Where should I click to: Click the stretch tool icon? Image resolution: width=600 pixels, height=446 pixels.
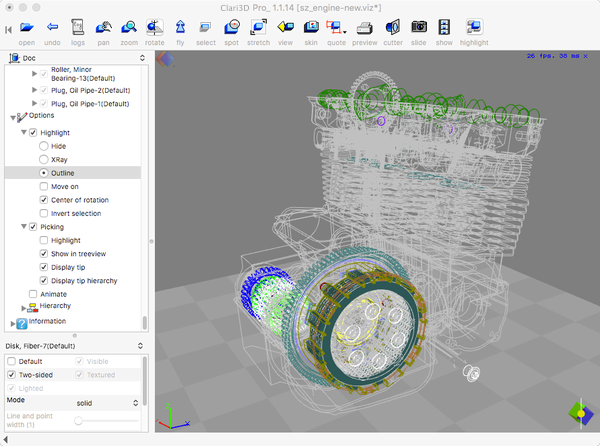[x=258, y=27]
